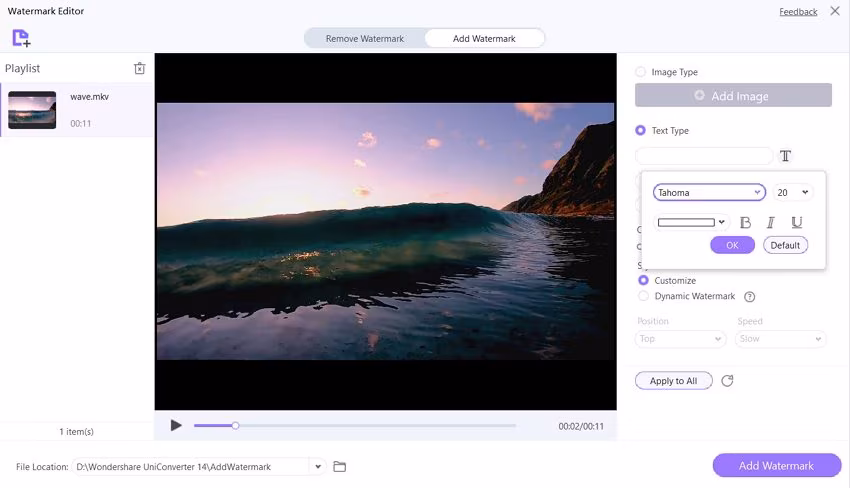Click the File Location path field
Image resolution: width=850 pixels, height=488 pixels.
192,466
